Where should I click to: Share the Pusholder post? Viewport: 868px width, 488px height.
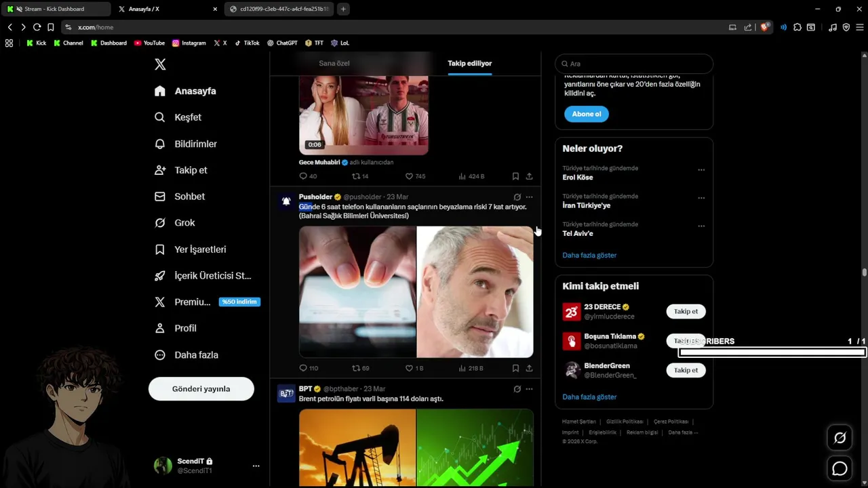[x=529, y=368]
